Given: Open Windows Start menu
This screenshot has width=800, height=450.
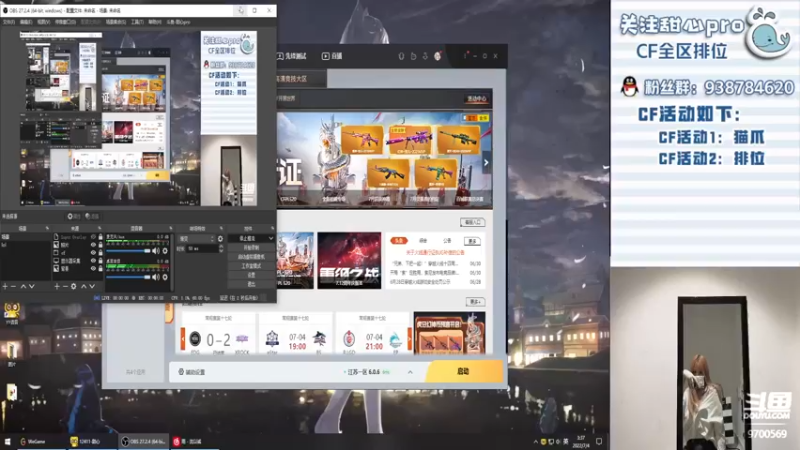Looking at the screenshot, I should coord(7,441).
